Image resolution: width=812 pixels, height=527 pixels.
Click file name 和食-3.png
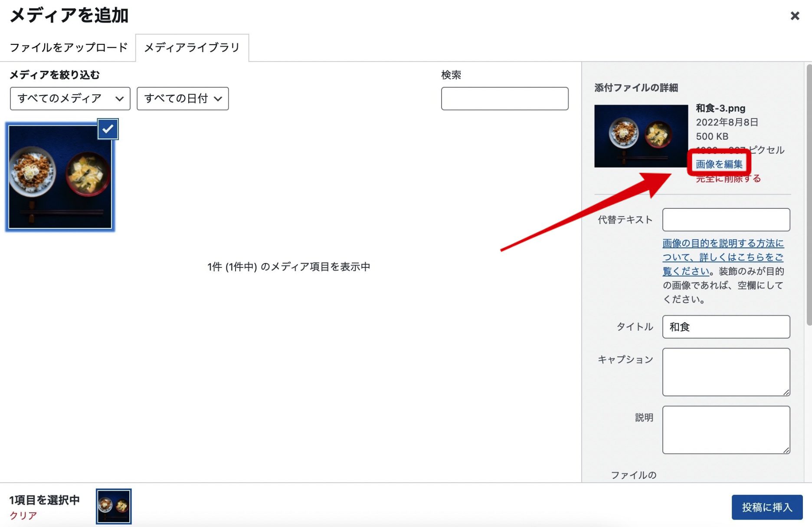(x=720, y=108)
